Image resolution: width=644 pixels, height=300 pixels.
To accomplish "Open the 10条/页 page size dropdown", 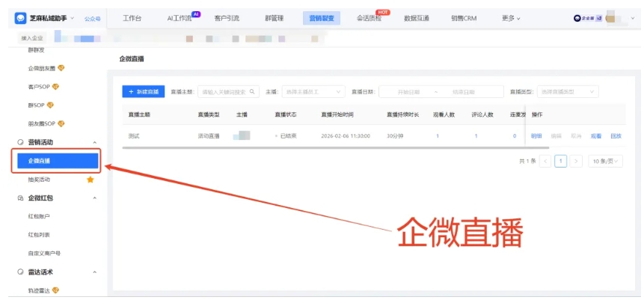I will coord(606,161).
